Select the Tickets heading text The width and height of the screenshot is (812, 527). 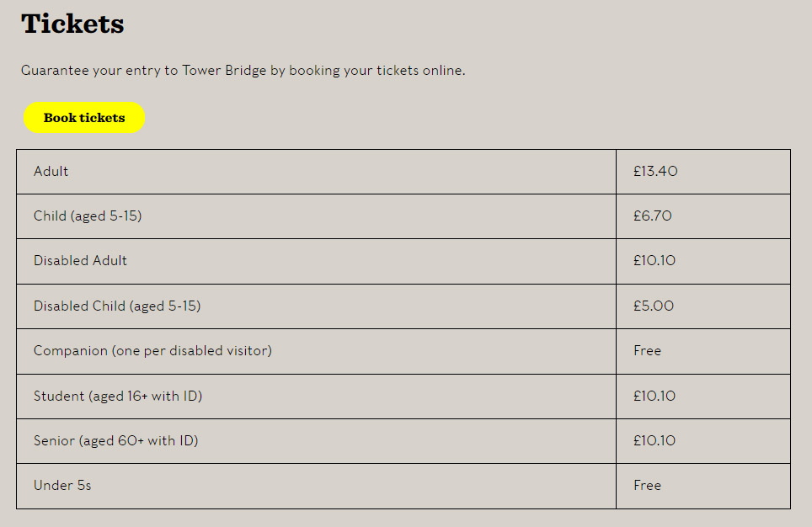[72, 24]
